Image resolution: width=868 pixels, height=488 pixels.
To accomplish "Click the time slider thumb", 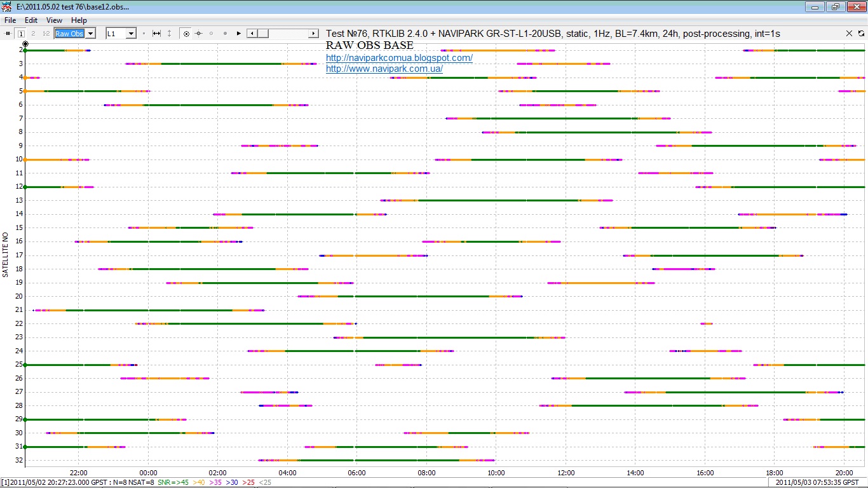I will click(x=262, y=33).
